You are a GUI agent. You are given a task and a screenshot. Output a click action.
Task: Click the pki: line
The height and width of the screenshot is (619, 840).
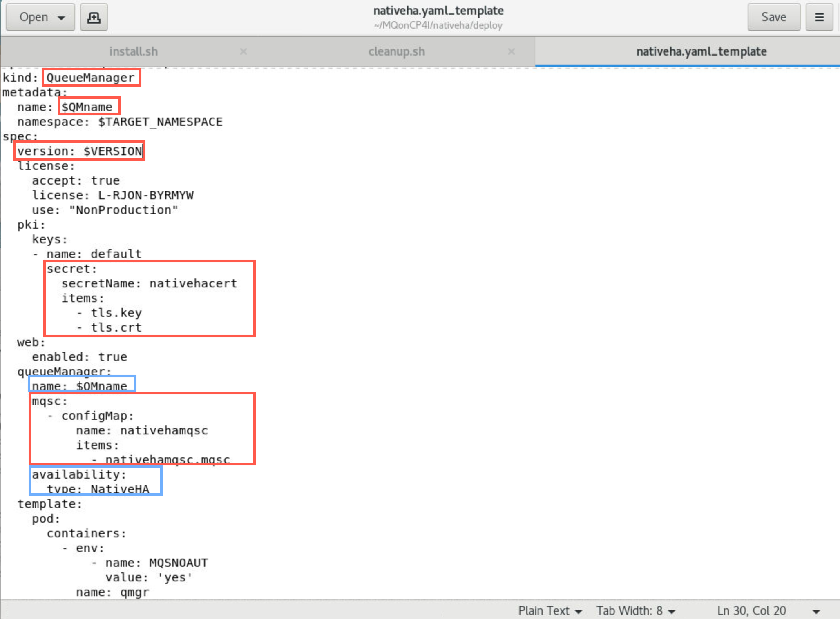coord(31,225)
